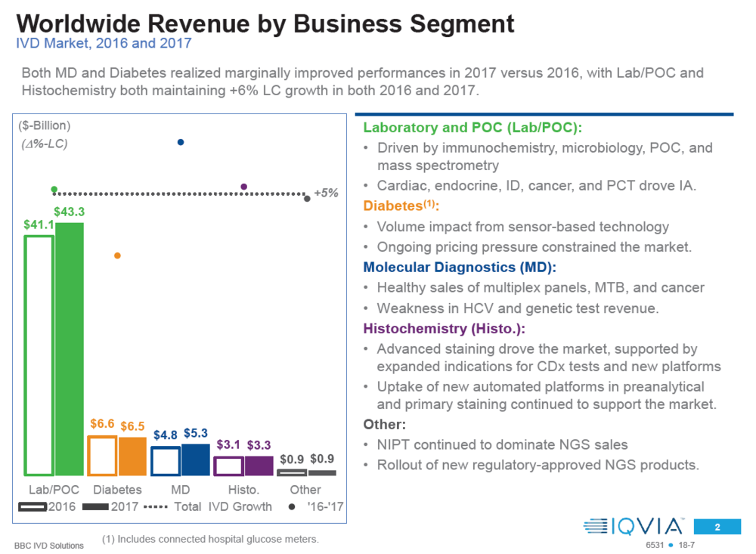The width and height of the screenshot is (756, 554).
Task: Click the gray Other growth dot by '+5%'
Action: pos(307,199)
